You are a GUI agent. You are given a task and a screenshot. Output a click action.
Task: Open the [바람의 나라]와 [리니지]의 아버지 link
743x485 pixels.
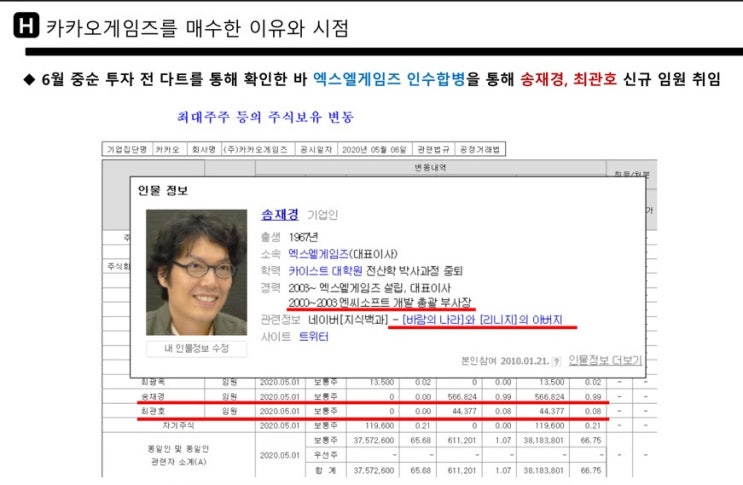(482, 320)
